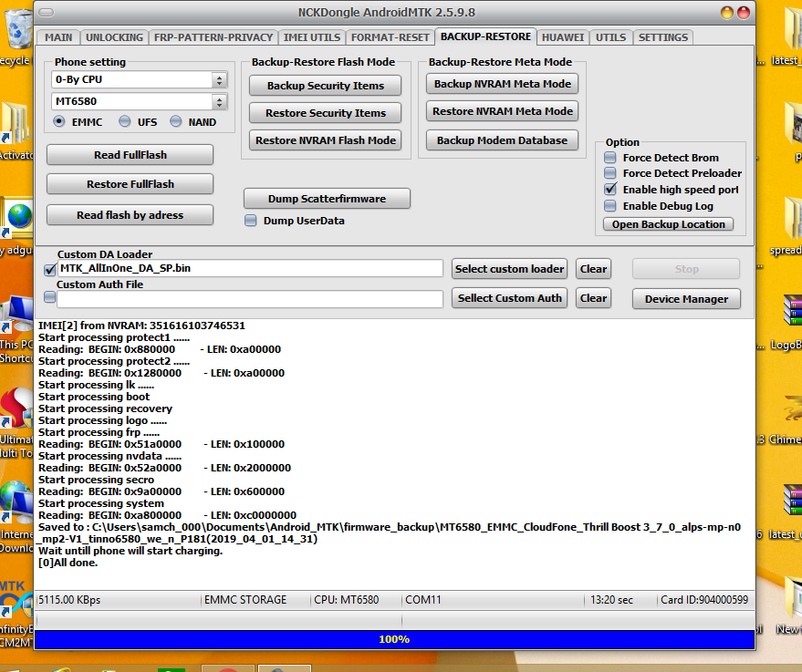Enable the Custom Auth File checkbox
The width and height of the screenshot is (802, 672).
coord(49,297)
